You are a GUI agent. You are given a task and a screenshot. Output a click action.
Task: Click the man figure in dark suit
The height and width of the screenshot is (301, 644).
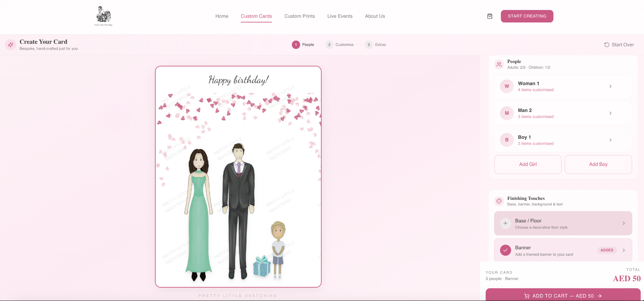pos(238,211)
